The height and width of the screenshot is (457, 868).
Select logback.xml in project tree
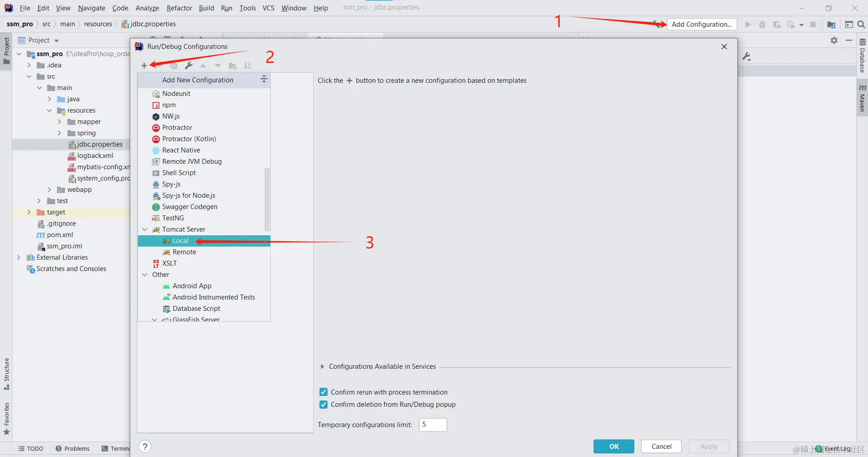95,156
